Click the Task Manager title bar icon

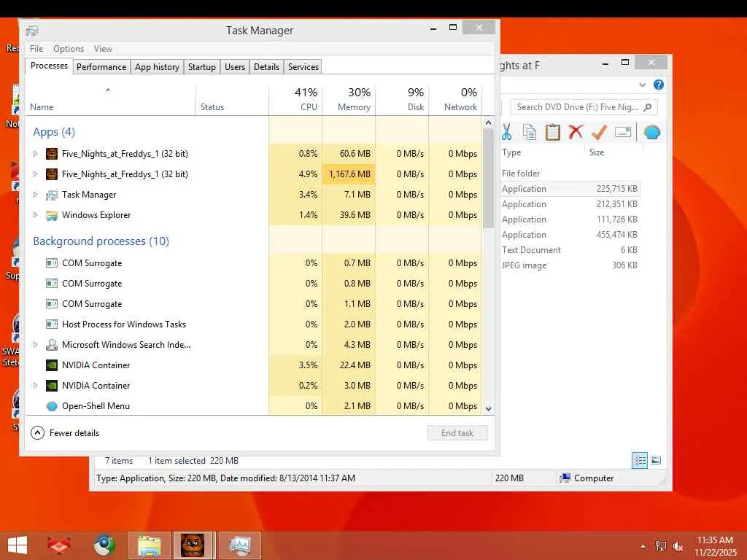coord(32,31)
